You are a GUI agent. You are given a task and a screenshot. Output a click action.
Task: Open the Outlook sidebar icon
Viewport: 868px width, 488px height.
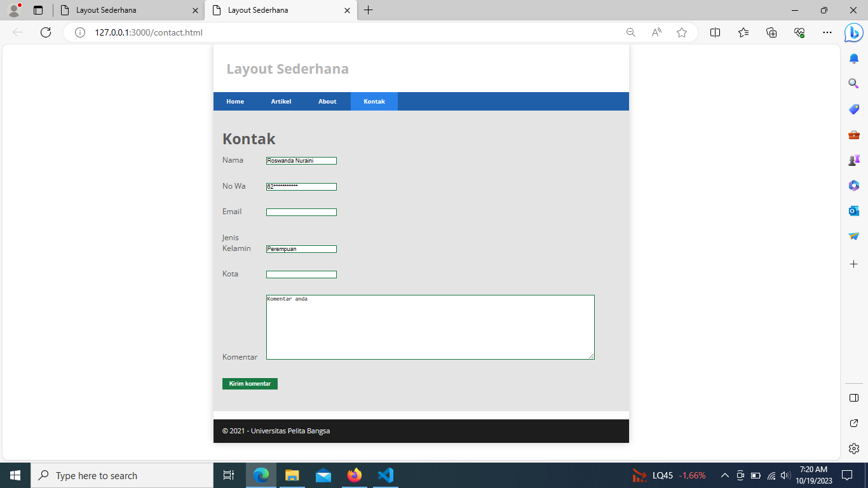click(x=853, y=210)
